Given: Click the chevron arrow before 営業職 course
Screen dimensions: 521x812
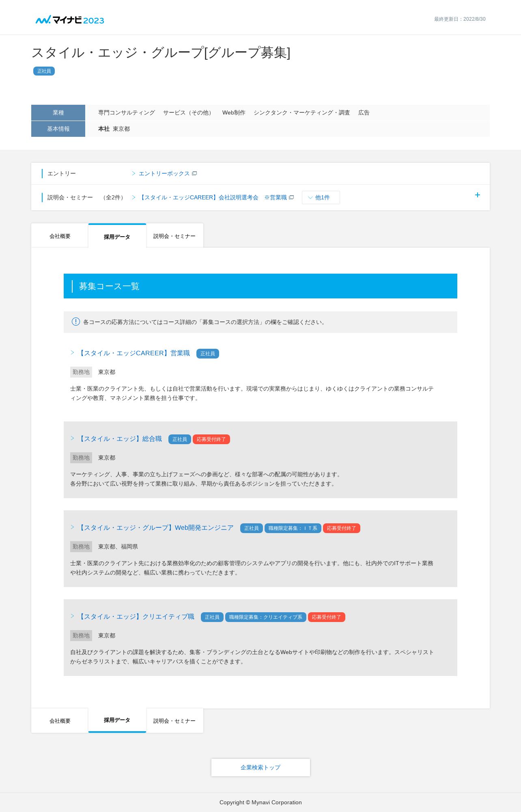Looking at the screenshot, I should coord(72,352).
